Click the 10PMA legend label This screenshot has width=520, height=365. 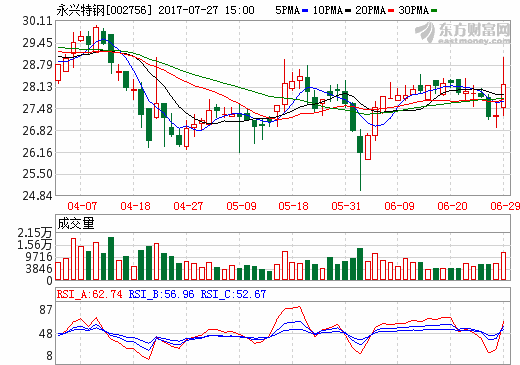pos(328,10)
